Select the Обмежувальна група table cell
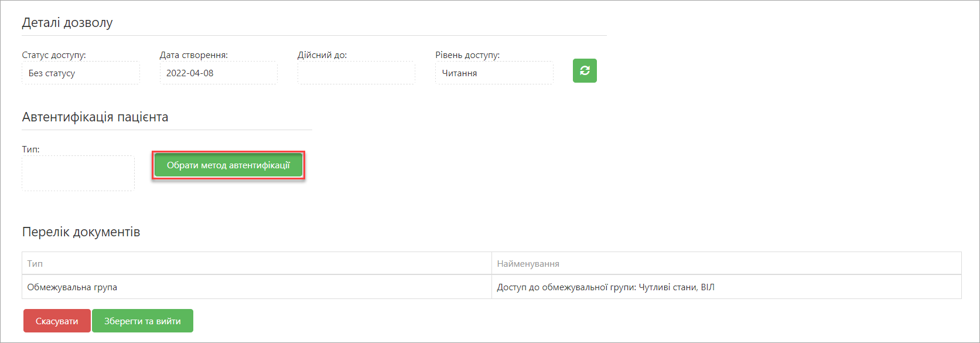The height and width of the screenshot is (343, 980). [x=257, y=287]
